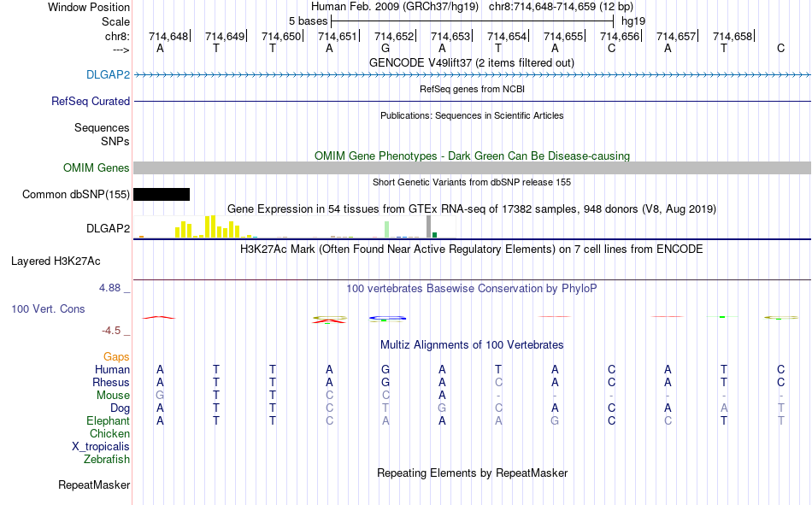Click the H3K27Ac Mark track title

point(471,250)
